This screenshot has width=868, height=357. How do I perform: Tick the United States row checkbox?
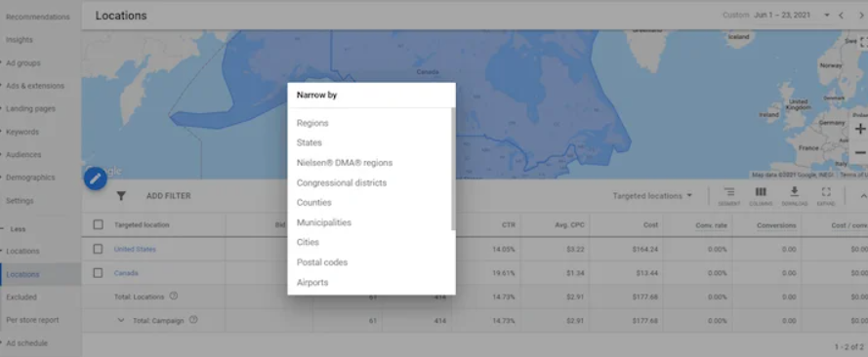98,250
